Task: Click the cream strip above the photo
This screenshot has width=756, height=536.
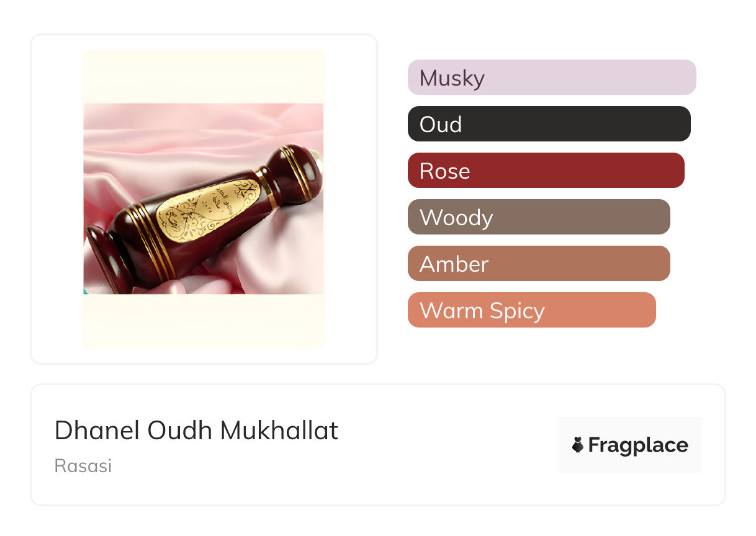Action: coord(204,78)
